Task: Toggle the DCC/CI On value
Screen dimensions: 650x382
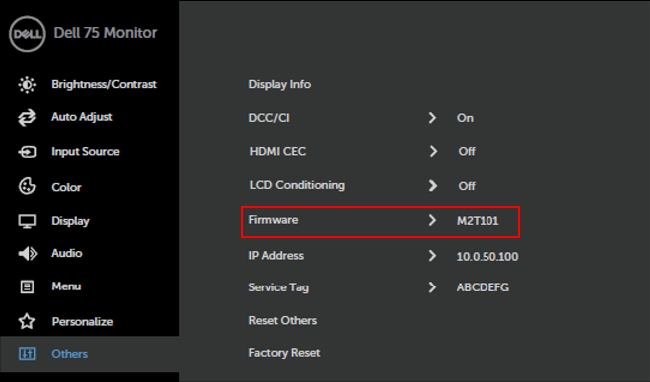Action: pyautogui.click(x=465, y=118)
